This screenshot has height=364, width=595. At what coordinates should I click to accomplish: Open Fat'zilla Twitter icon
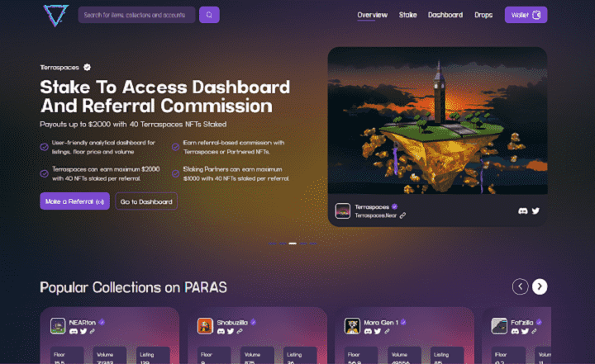click(x=525, y=331)
